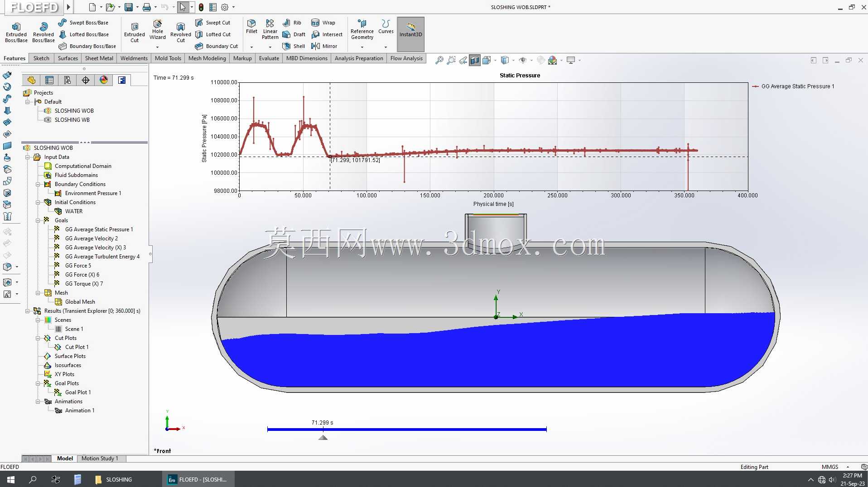Select the Intersect feature tool
Screen dimensions: 868x487
tap(327, 34)
